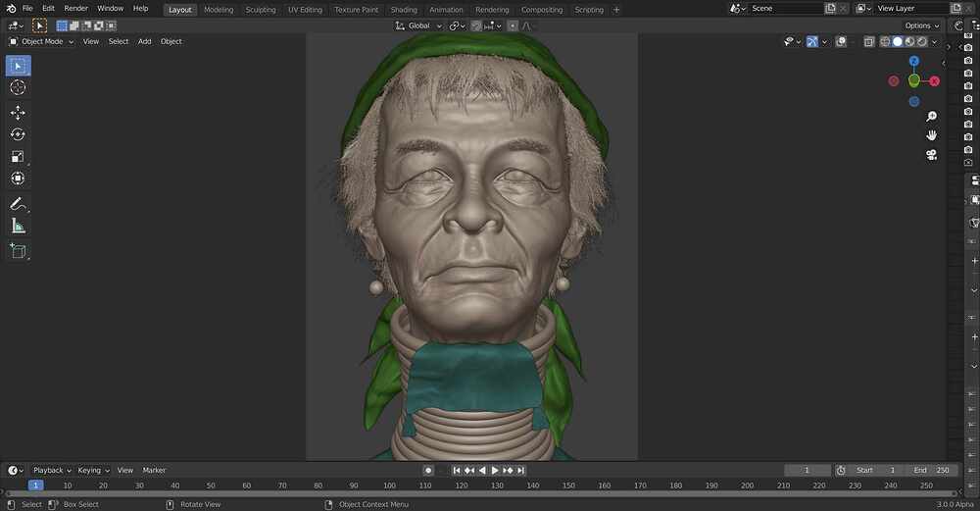Switch to the UV Editing workspace tab
Image resolution: width=980 pixels, height=511 pixels.
point(305,10)
